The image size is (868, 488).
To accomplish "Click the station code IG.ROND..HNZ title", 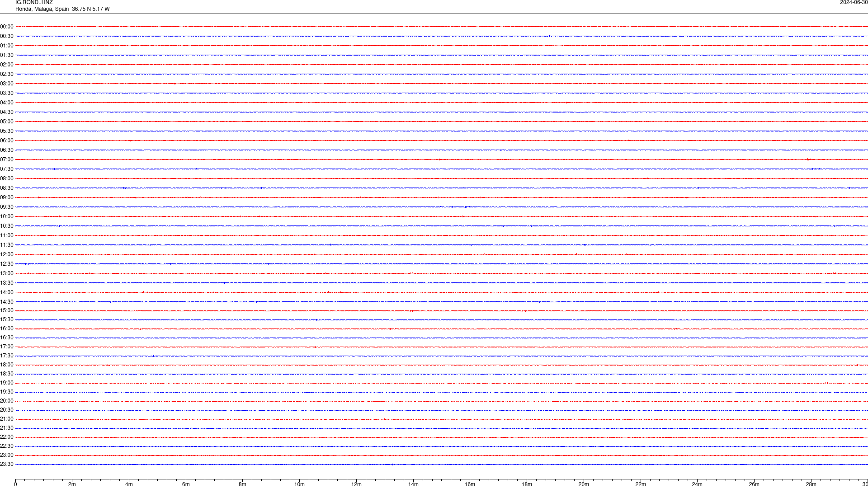I will [34, 2].
